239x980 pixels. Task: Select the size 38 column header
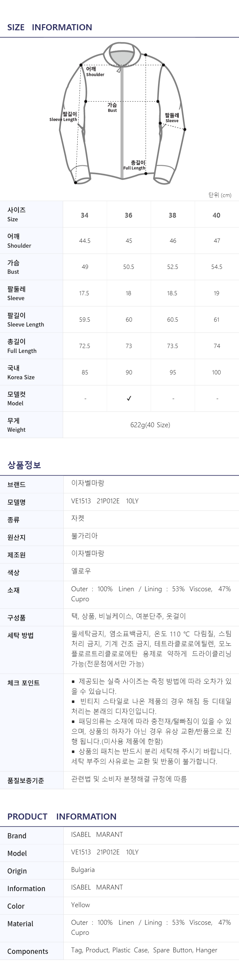172,215
